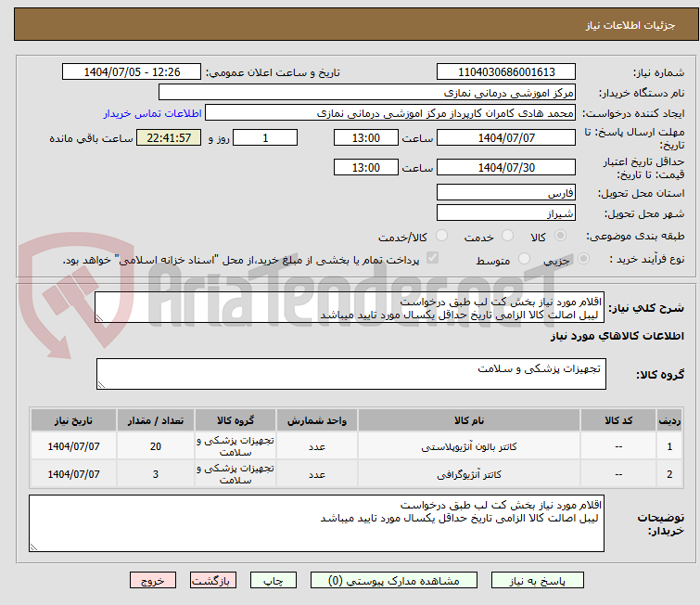Open 'مشاهده مدارک پیوستی (0)' button

point(394,581)
